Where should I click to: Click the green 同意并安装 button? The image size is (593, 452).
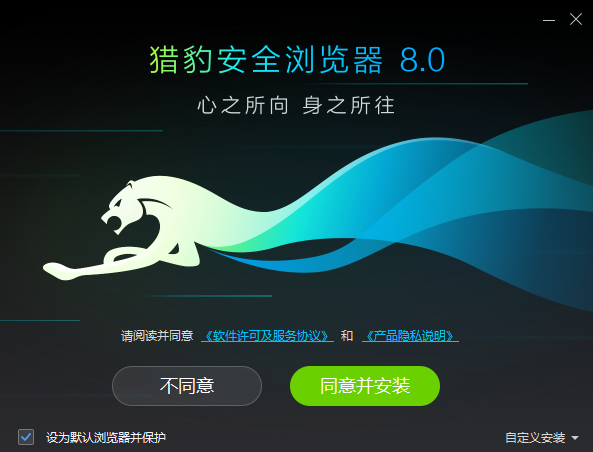(365, 386)
